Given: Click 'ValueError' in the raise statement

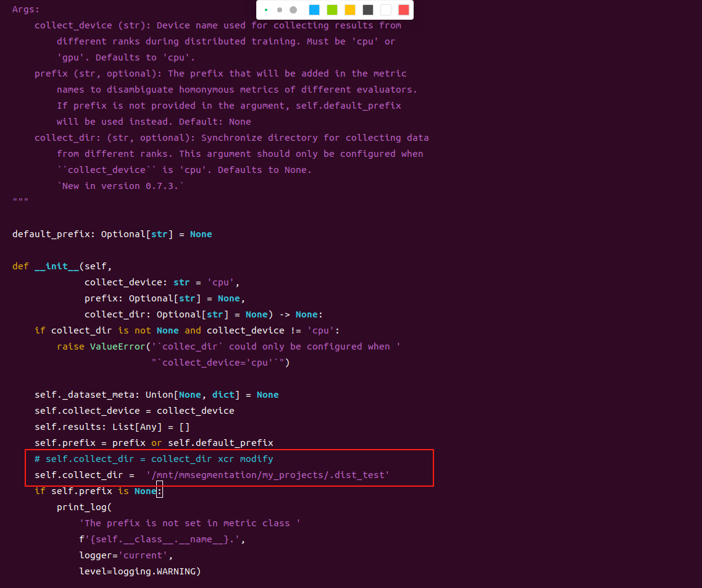Looking at the screenshot, I should click(x=118, y=347).
